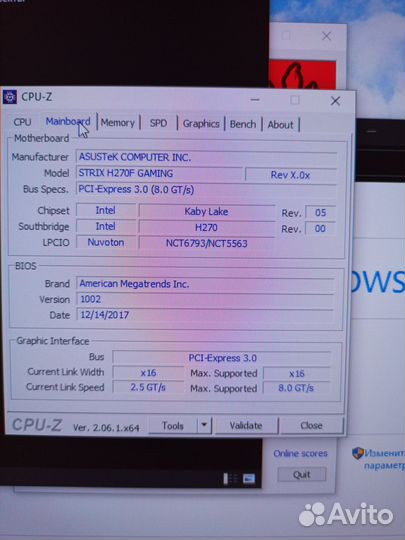Select the Mainboard tab
The height and width of the screenshot is (540, 405).
(x=68, y=122)
